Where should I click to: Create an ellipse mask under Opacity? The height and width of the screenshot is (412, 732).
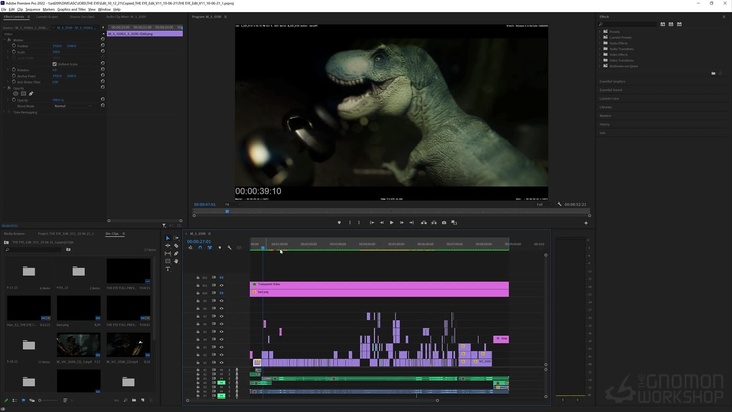click(x=15, y=94)
